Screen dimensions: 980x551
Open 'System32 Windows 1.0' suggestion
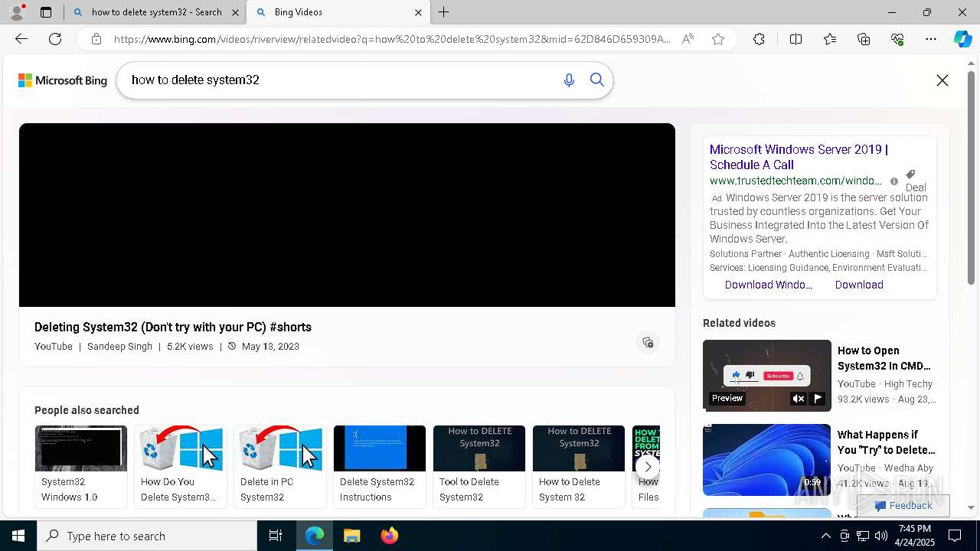pos(81,467)
